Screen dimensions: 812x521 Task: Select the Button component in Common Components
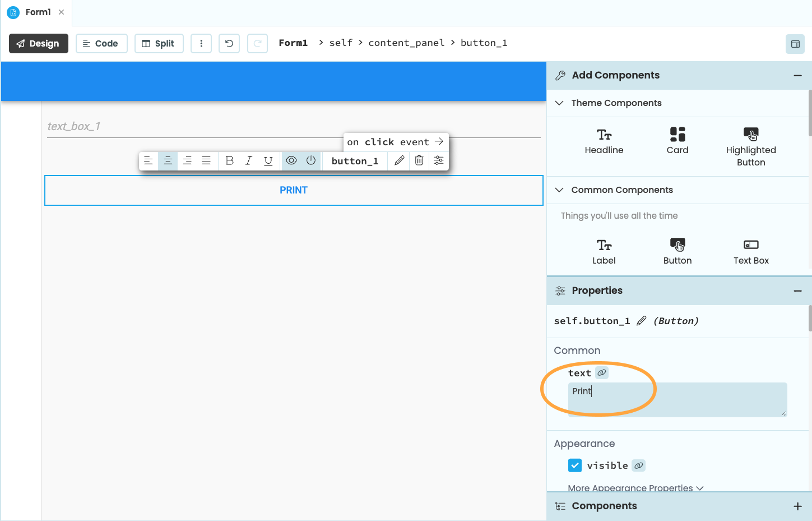[678, 251]
